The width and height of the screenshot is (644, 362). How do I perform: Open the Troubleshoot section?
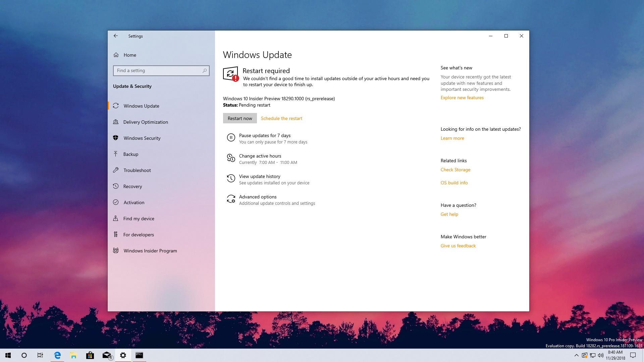pyautogui.click(x=137, y=170)
